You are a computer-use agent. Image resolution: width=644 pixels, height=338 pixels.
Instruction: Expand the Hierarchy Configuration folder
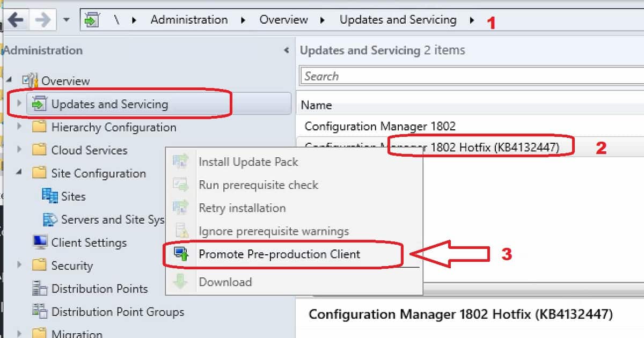click(x=20, y=127)
